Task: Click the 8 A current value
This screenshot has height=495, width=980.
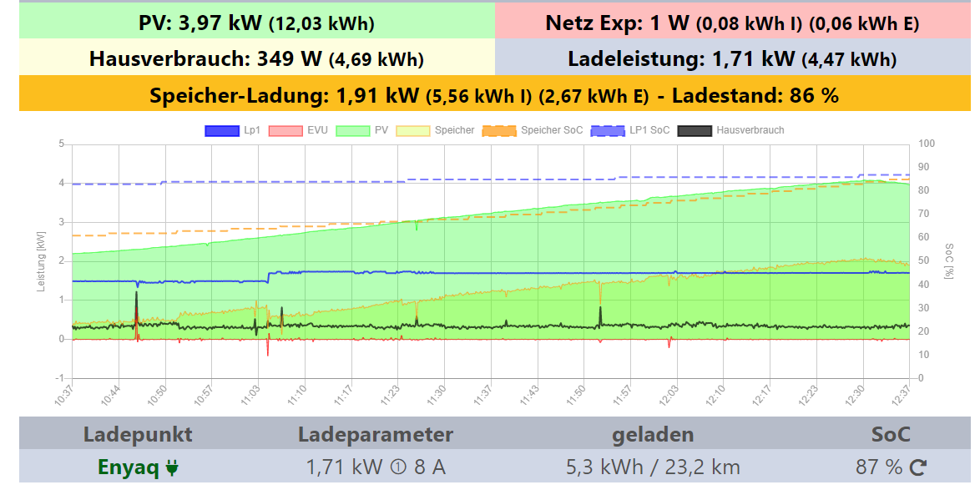Action: click(430, 467)
